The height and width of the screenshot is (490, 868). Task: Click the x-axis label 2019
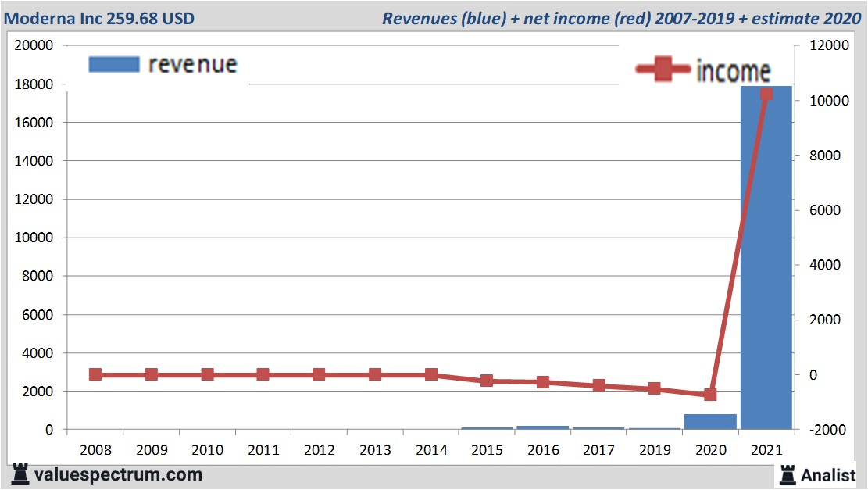tap(655, 450)
